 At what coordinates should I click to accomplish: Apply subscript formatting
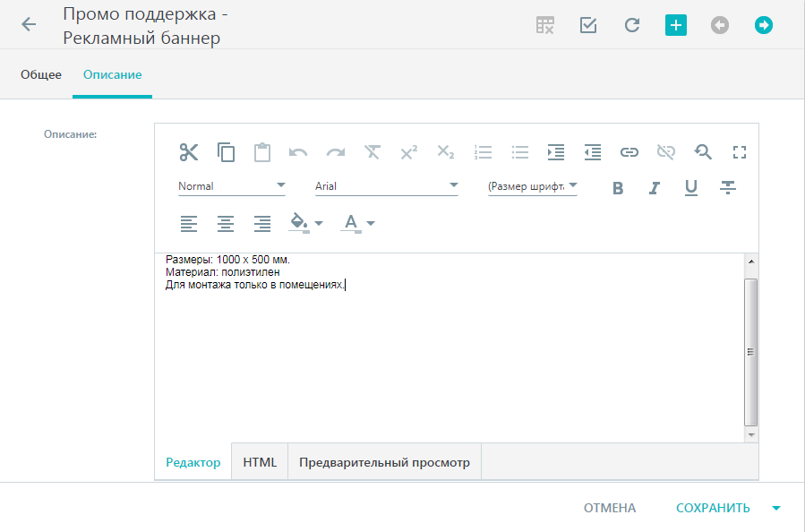446,152
